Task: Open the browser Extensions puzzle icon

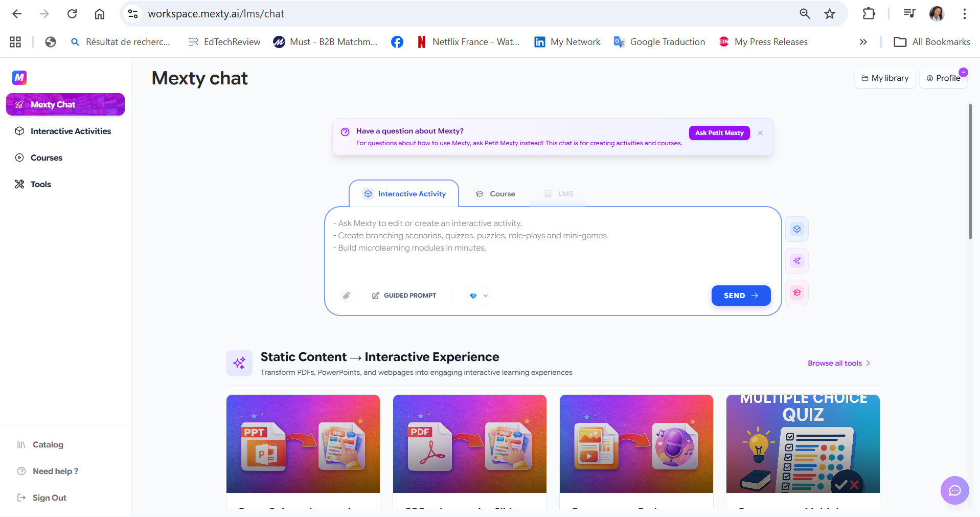Action: tap(869, 14)
